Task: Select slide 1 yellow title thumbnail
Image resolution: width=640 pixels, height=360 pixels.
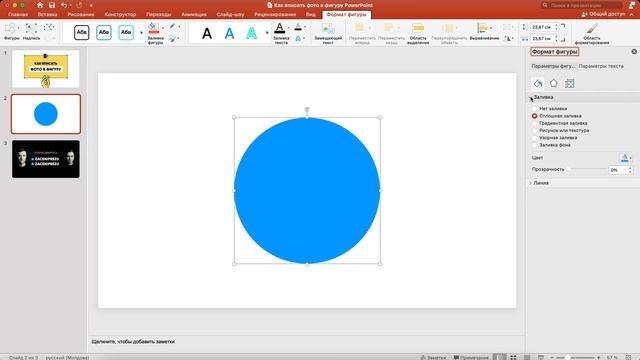Action: 46,69
